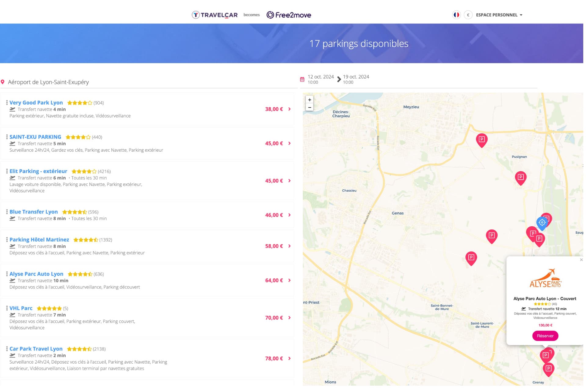Expand Parking Hôtel Martinez with its chevron
Image resolution: width=586 pixels, height=392 pixels.
(289, 246)
